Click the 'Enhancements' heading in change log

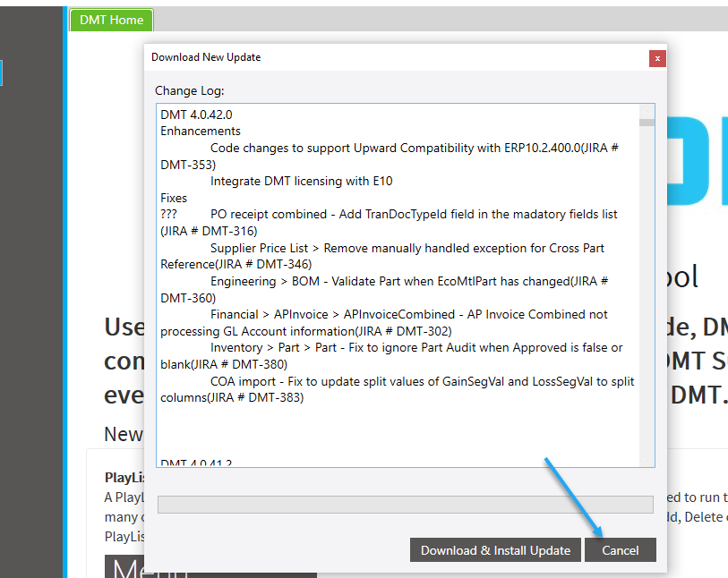pos(201,132)
